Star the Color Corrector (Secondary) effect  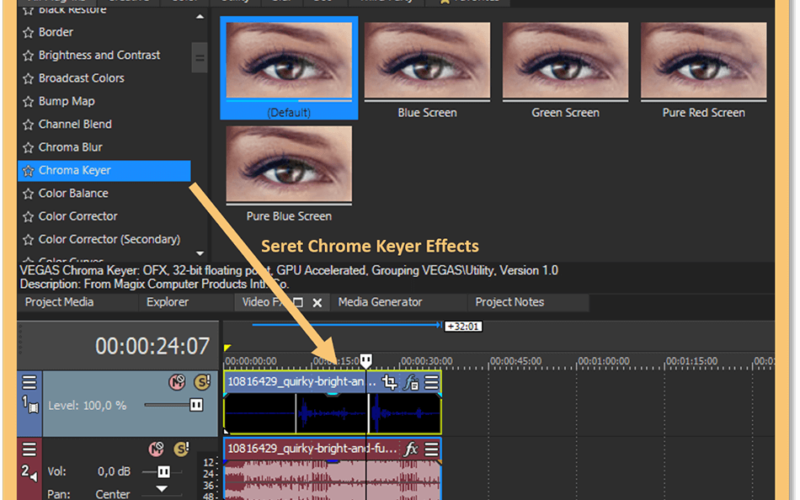pyautogui.click(x=28, y=240)
